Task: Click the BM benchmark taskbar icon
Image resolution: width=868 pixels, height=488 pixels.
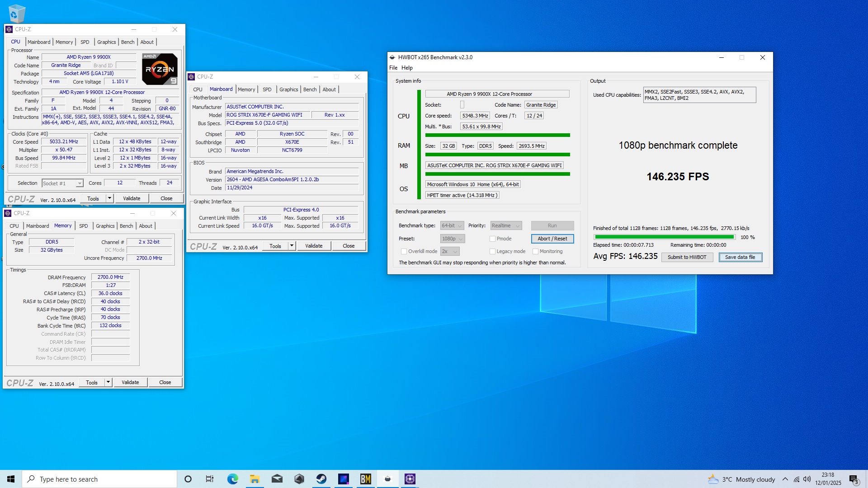Action: [x=365, y=479]
